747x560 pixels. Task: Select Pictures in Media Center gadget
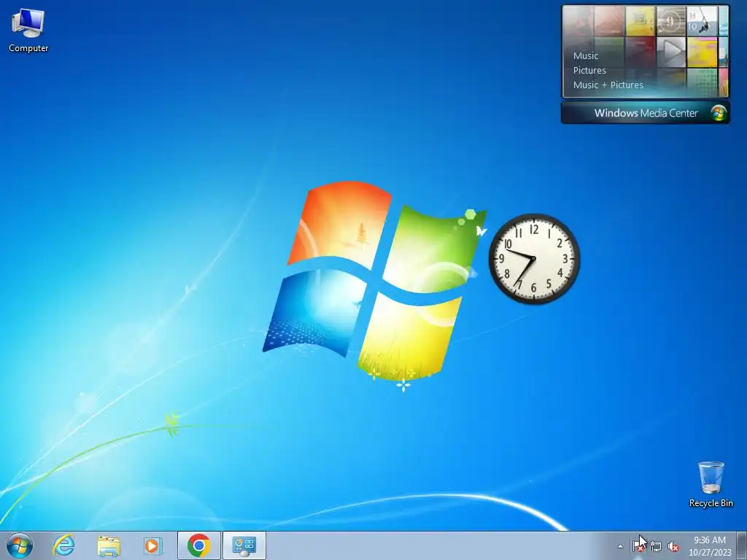tap(589, 71)
